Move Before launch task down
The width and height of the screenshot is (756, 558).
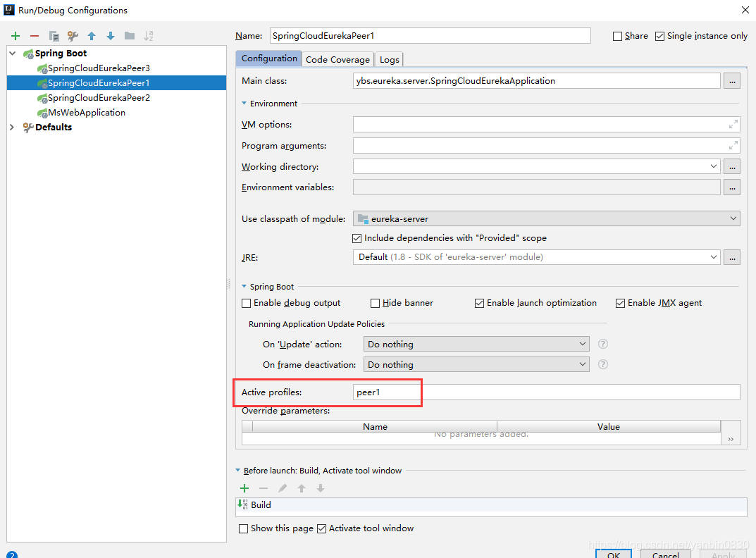click(x=320, y=488)
